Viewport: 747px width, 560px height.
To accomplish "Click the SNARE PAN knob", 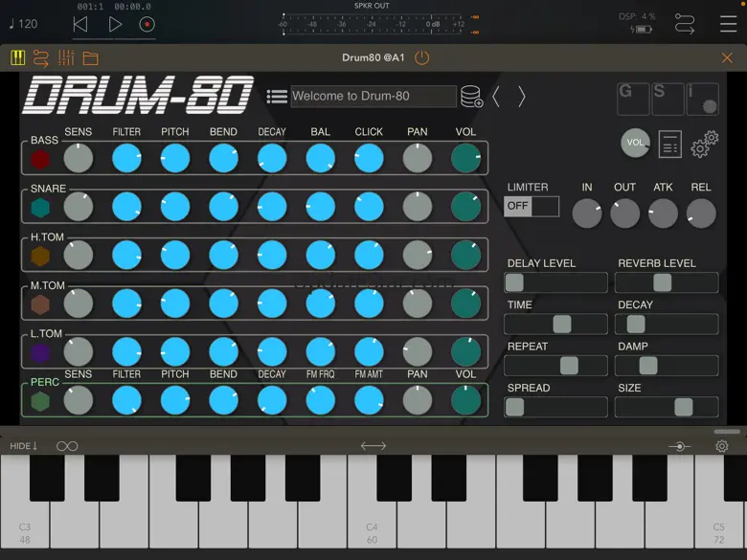I will [418, 207].
